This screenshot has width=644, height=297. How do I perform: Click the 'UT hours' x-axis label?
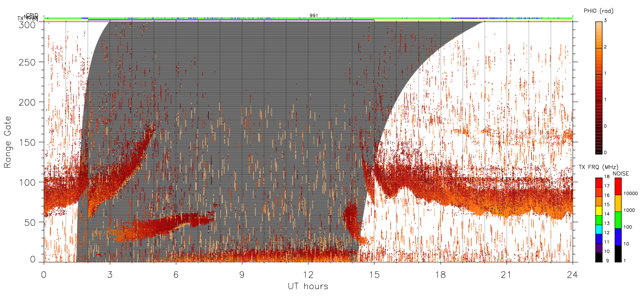tap(308, 286)
